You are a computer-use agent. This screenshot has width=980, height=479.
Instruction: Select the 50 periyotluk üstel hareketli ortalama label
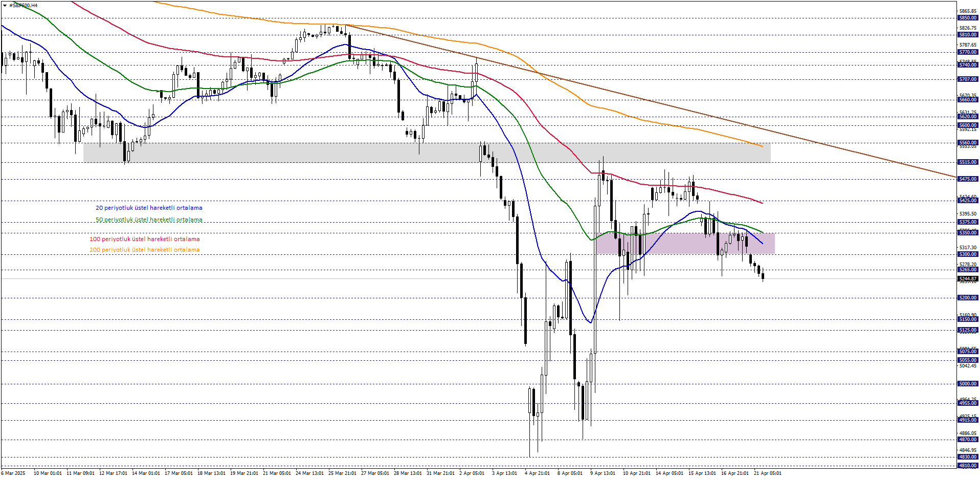pos(149,220)
